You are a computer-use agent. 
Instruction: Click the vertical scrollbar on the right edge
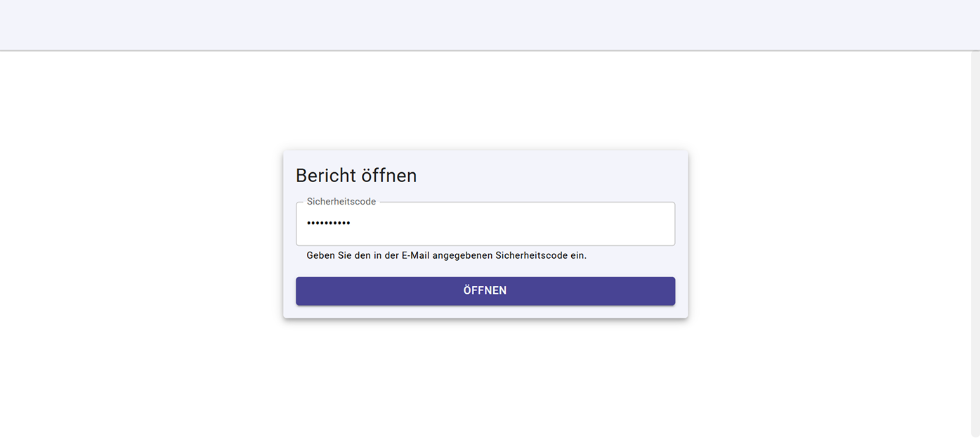[x=975, y=239]
